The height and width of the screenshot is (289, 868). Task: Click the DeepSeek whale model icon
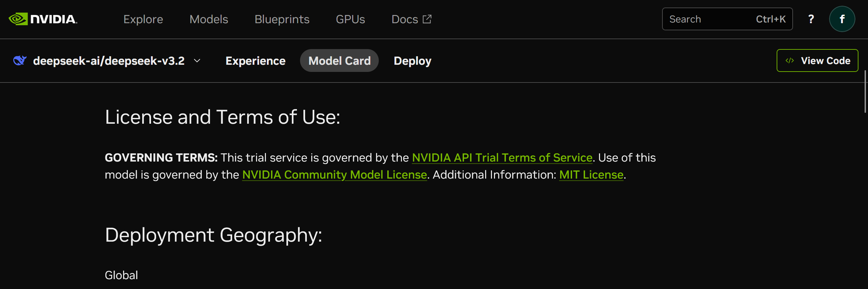click(20, 61)
